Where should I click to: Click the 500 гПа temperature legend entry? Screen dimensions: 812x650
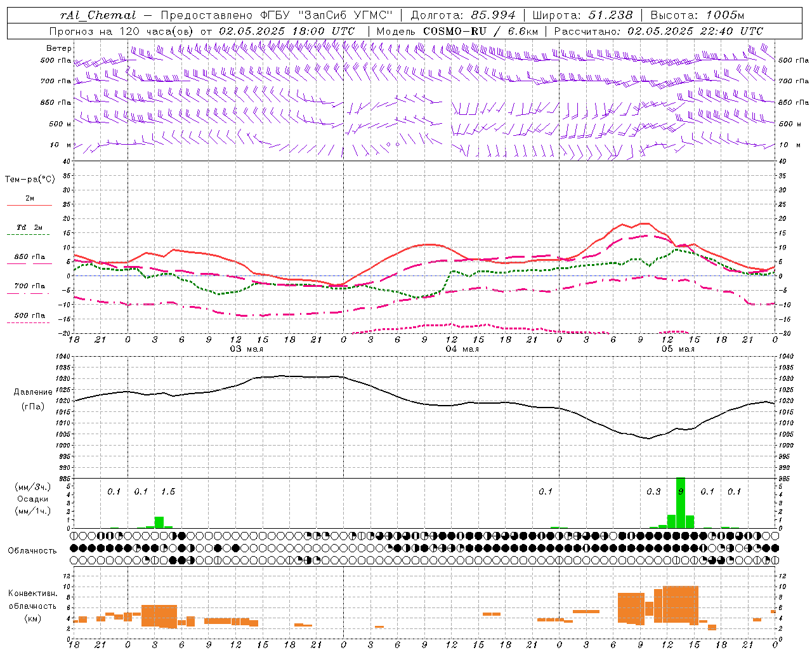pos(30,315)
